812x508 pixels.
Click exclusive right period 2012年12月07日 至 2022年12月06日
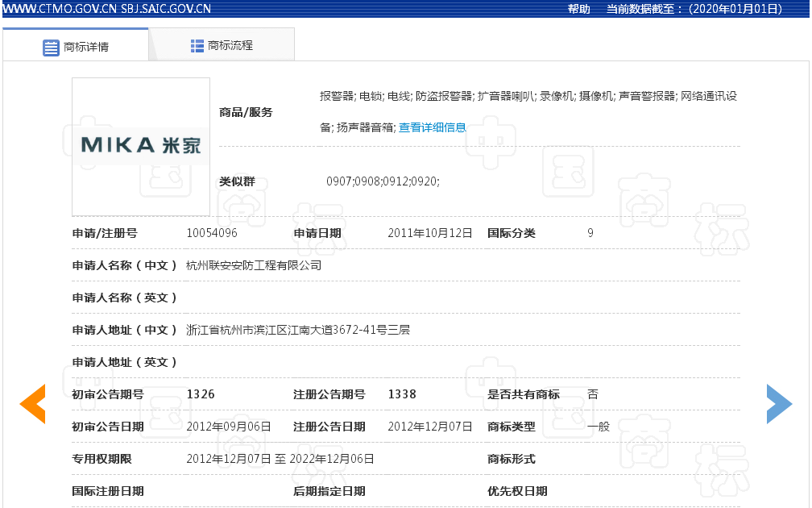click(280, 459)
